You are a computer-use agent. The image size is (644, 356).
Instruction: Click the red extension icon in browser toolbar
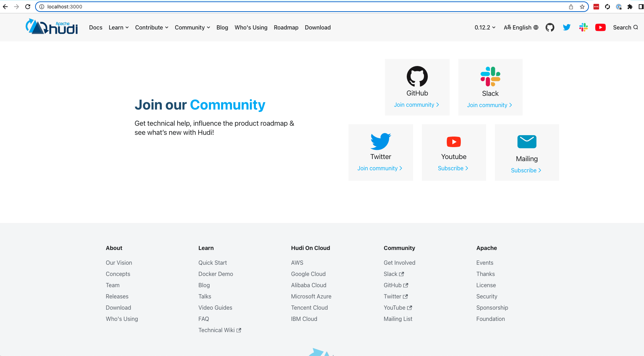click(x=596, y=7)
